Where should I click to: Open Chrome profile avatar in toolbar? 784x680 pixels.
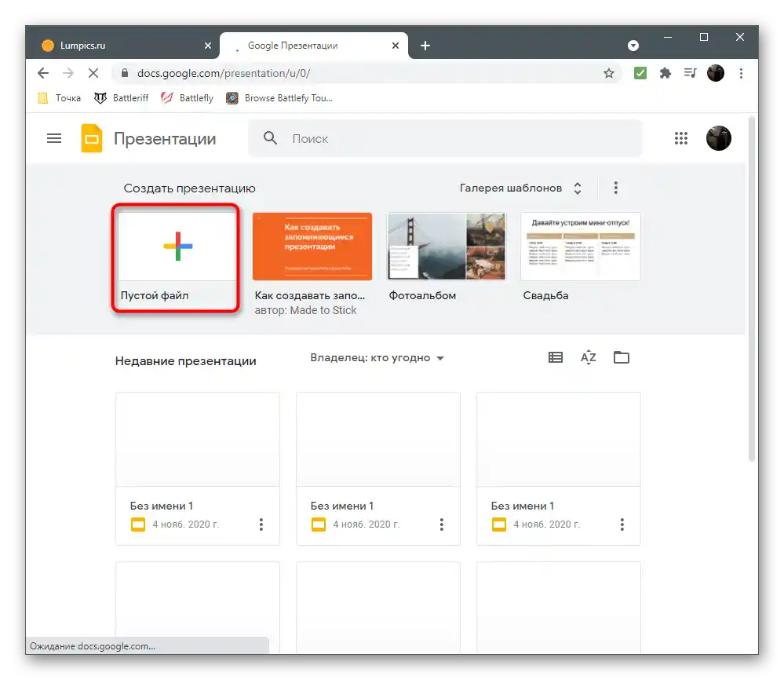(716, 73)
